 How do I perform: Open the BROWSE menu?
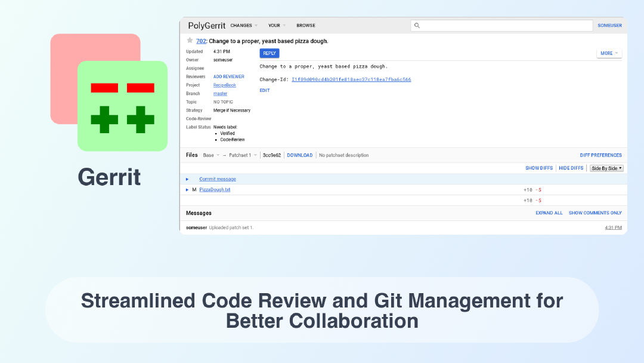pos(306,26)
